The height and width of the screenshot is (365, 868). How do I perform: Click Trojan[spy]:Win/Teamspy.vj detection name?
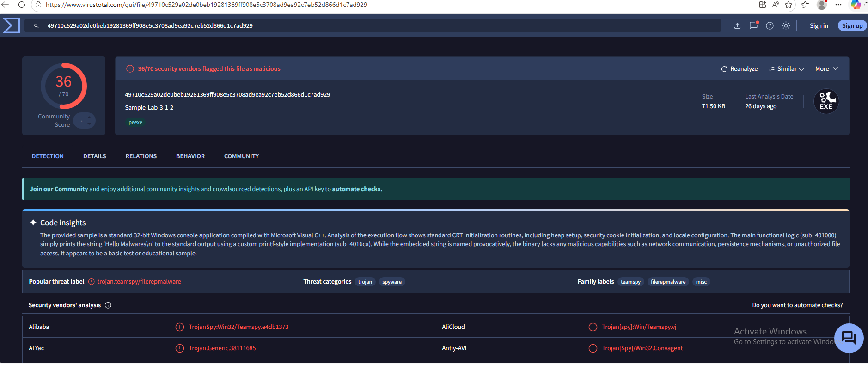(639, 327)
